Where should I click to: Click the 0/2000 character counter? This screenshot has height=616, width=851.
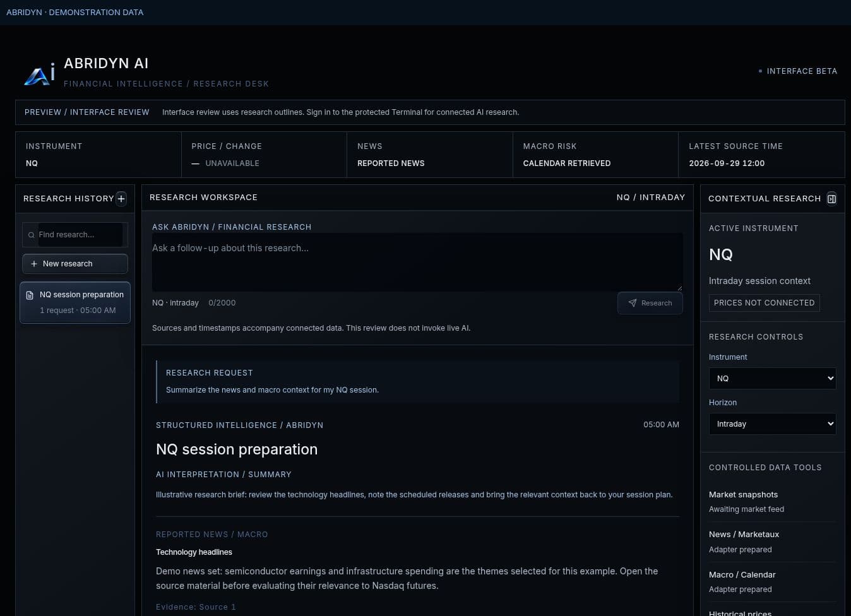tap(222, 303)
